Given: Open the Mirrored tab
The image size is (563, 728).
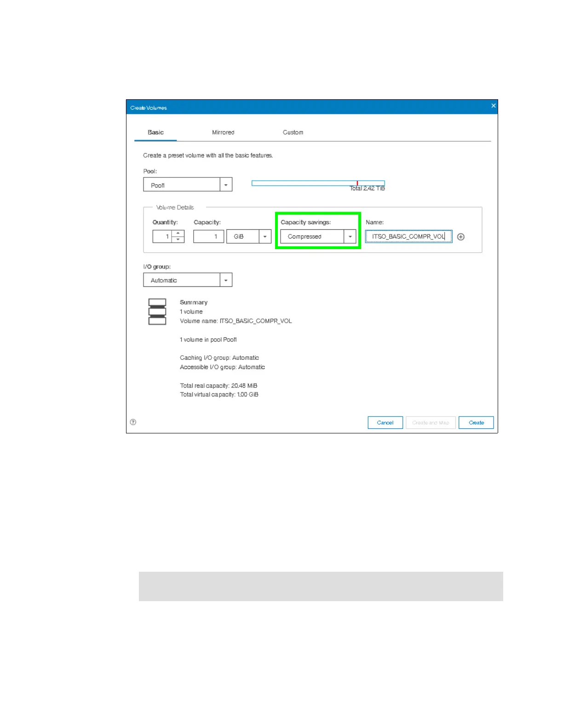Looking at the screenshot, I should [x=223, y=132].
